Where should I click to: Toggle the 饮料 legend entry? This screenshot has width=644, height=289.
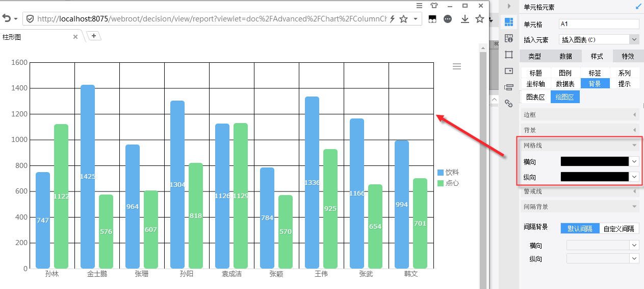click(448, 173)
